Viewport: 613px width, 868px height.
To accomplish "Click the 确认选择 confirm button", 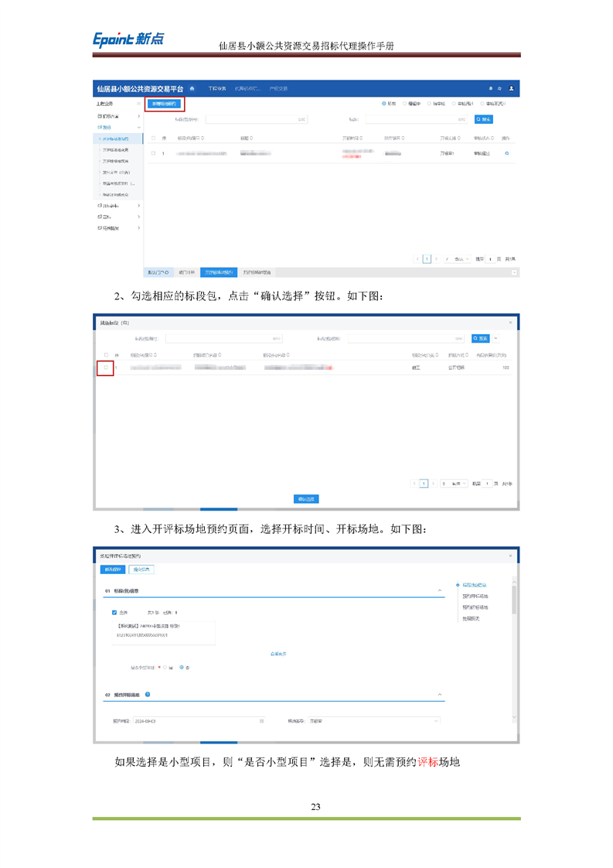I will [x=306, y=499].
